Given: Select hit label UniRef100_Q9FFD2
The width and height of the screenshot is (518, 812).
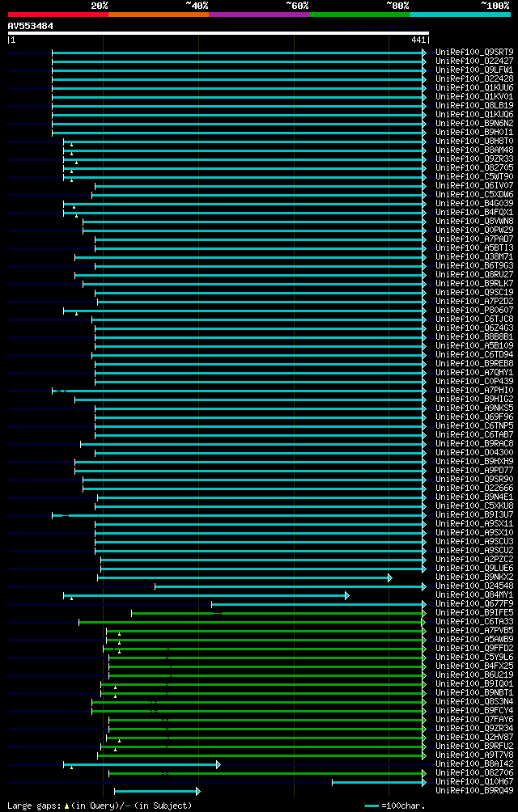Looking at the screenshot, I should (474, 649).
